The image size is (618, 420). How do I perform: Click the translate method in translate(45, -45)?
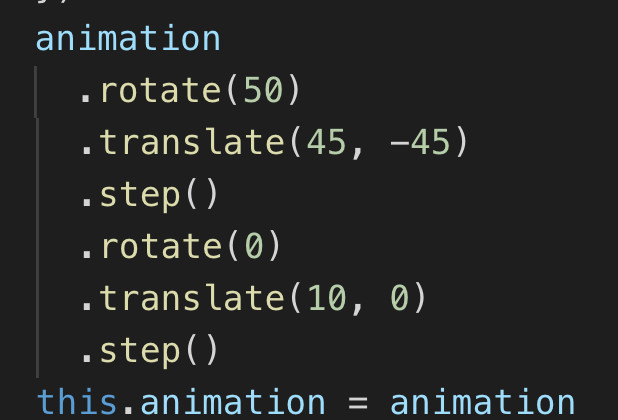point(192,143)
